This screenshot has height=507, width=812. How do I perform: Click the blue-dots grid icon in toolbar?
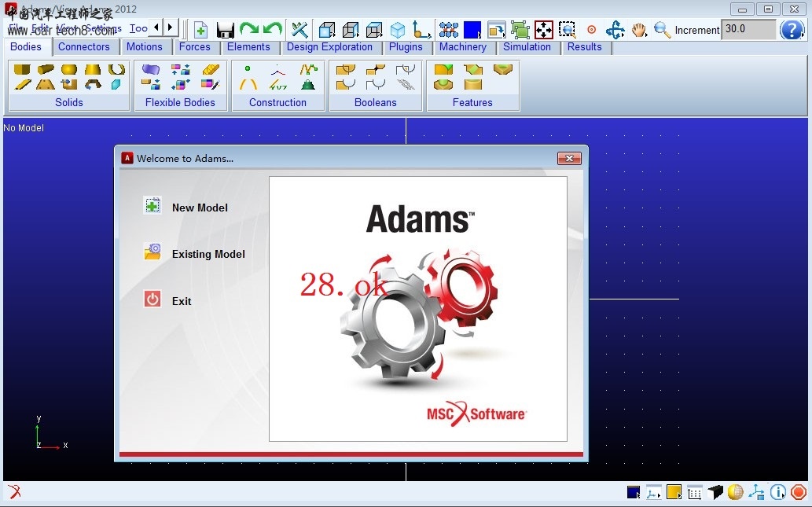(449, 30)
